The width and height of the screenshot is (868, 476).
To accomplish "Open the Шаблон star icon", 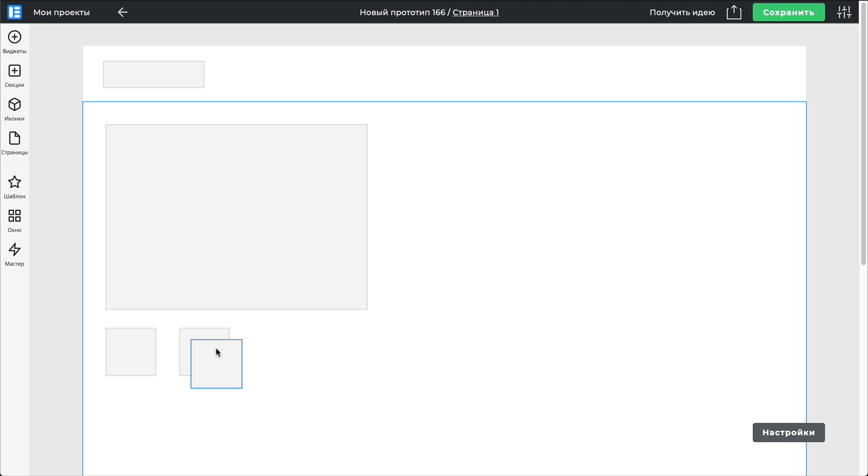I will [x=14, y=187].
